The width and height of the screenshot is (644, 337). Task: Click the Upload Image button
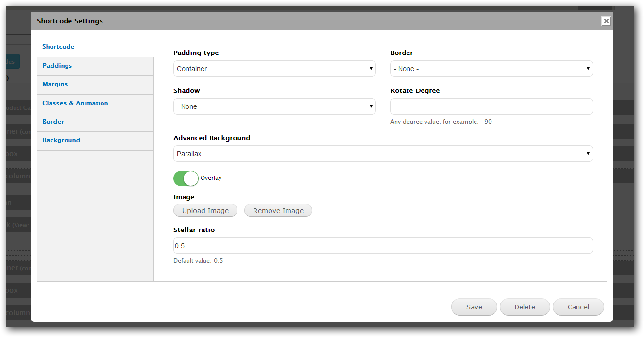(x=205, y=211)
